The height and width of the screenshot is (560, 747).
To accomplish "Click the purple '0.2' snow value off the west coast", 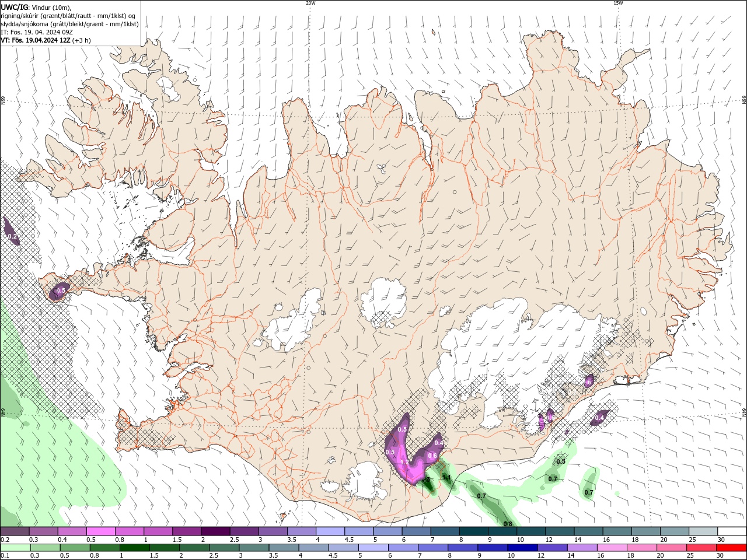I will coord(12,236).
